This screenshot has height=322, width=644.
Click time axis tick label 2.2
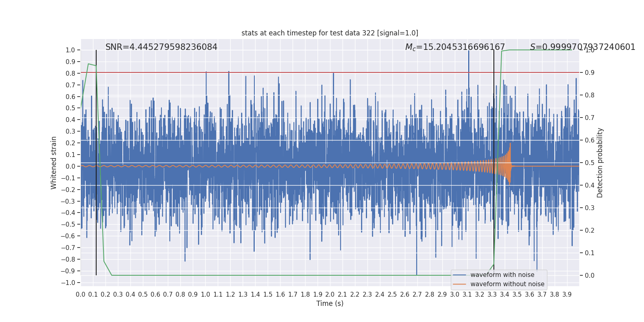pos(355,294)
